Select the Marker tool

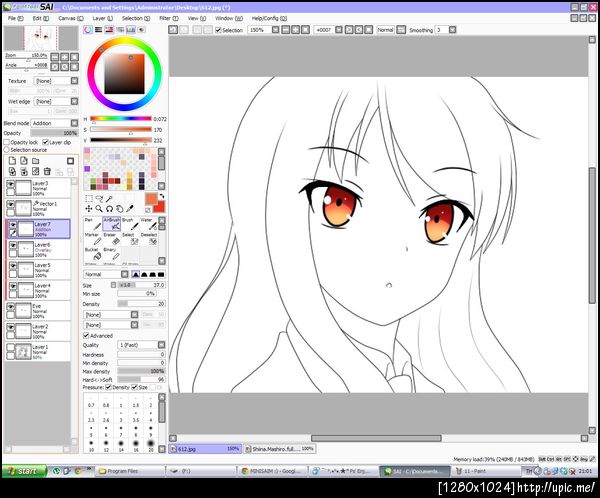[x=92, y=239]
